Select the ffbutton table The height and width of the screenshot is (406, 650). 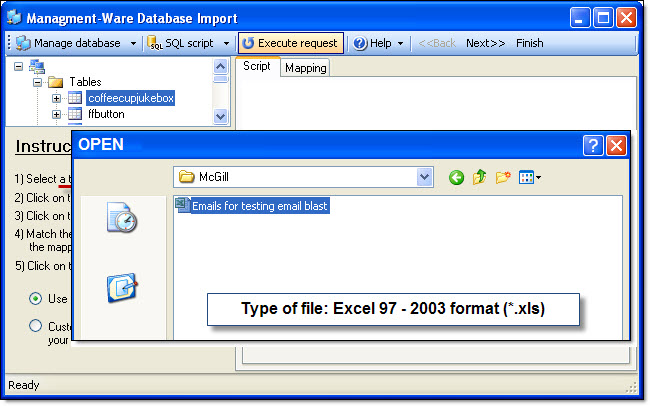pyautogui.click(x=106, y=114)
